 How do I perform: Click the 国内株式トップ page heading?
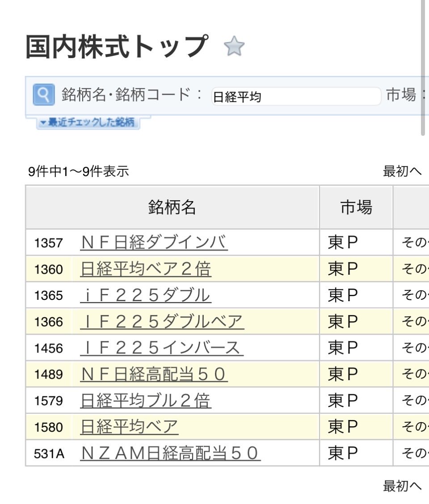[117, 47]
